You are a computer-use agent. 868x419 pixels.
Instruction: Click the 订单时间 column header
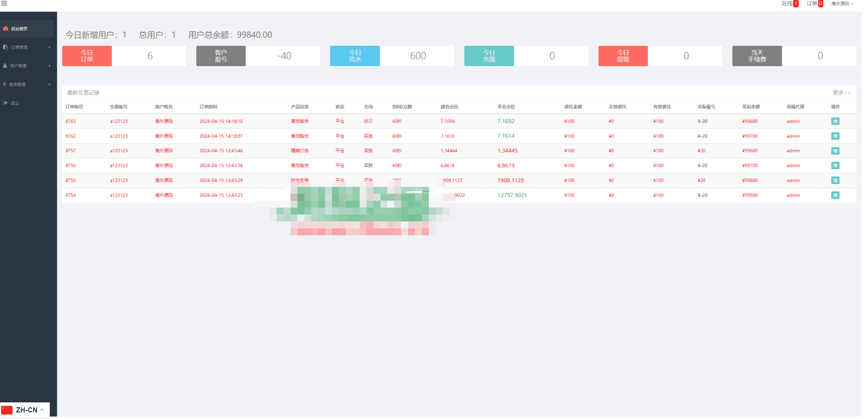pyautogui.click(x=208, y=107)
